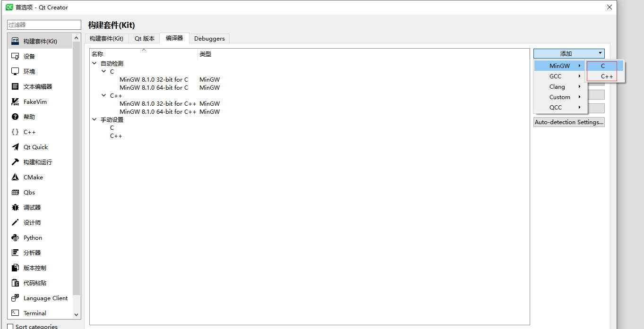The height and width of the screenshot is (329, 644).
Task: Open the Qt Quick paper plane icon
Action: click(x=15, y=147)
